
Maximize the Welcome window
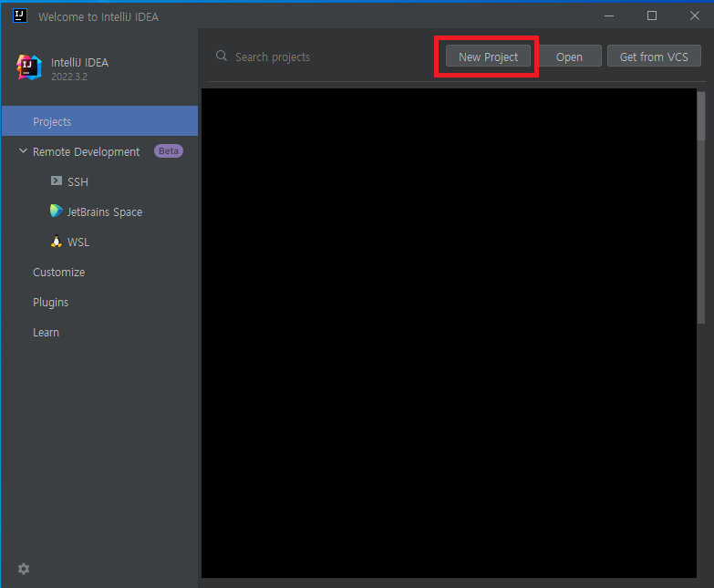coord(652,15)
